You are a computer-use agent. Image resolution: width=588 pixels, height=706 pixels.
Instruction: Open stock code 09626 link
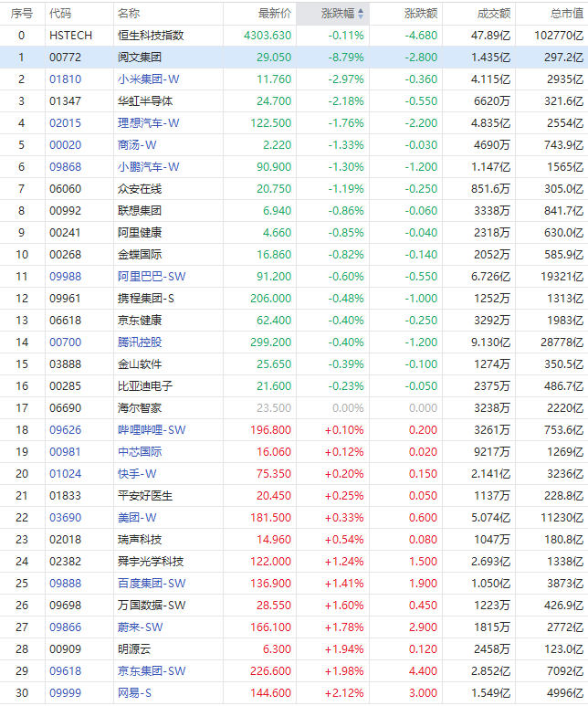click(66, 430)
